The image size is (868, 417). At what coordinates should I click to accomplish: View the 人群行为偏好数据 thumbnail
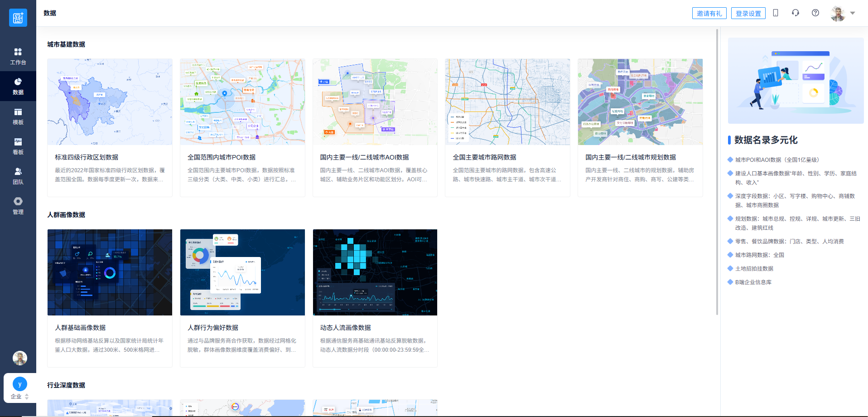[242, 272]
